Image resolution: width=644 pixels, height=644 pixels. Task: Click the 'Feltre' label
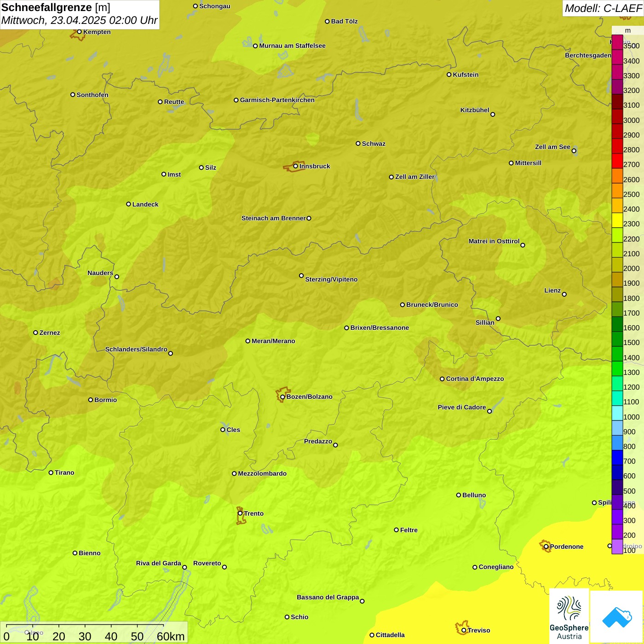409,530
